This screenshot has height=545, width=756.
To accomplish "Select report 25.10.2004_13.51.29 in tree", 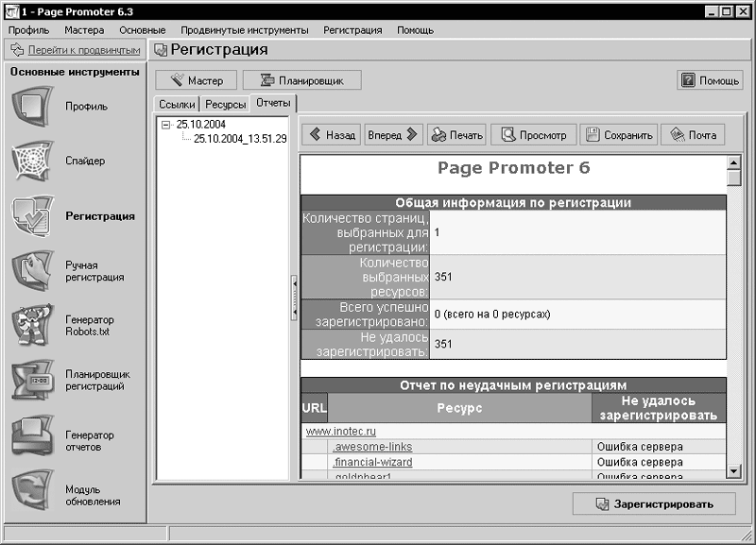I will [240, 139].
